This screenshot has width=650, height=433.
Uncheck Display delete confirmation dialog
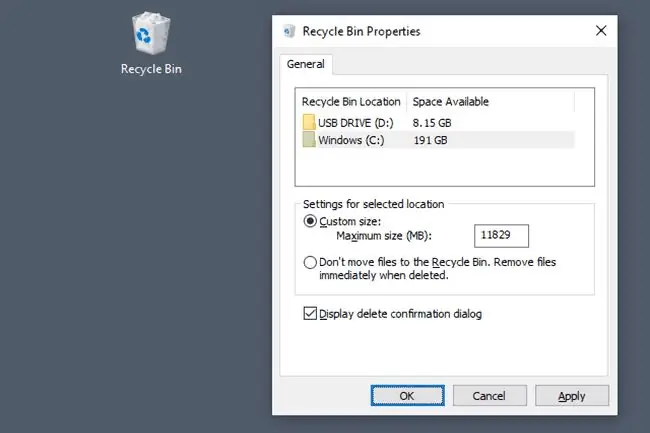click(310, 313)
